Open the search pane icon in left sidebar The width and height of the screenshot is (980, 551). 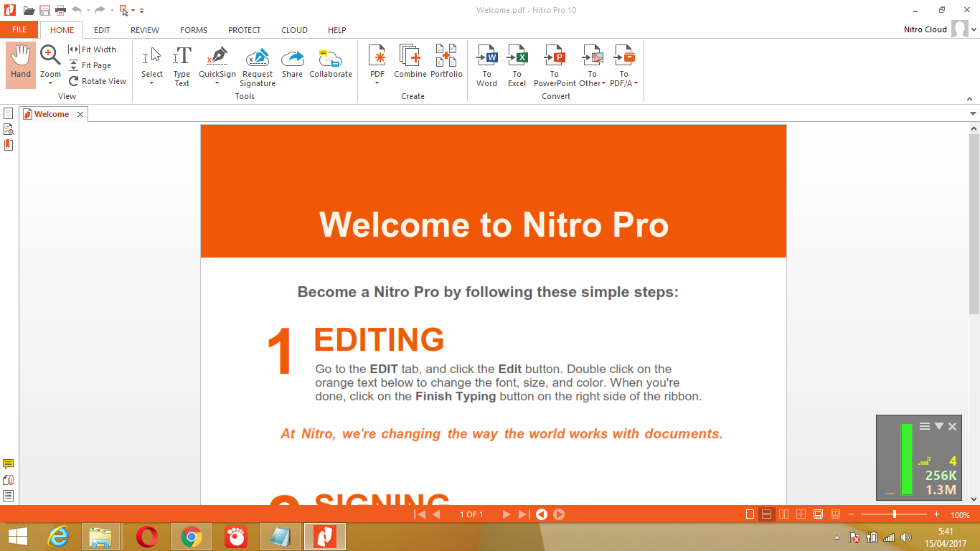click(9, 129)
